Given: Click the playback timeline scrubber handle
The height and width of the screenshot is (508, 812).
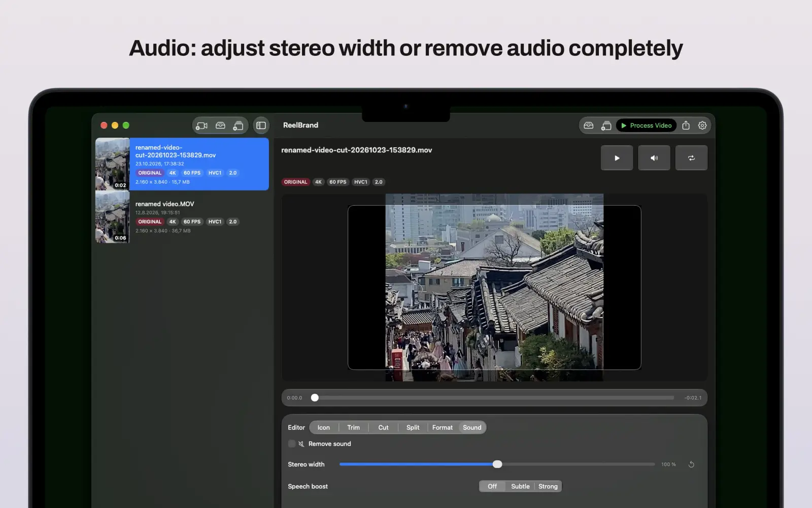Looking at the screenshot, I should 315,398.
